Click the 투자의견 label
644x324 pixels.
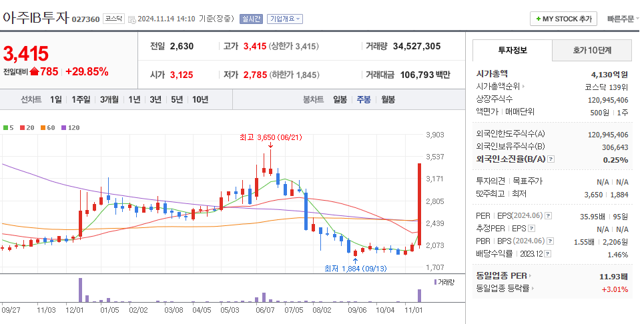click(x=490, y=181)
